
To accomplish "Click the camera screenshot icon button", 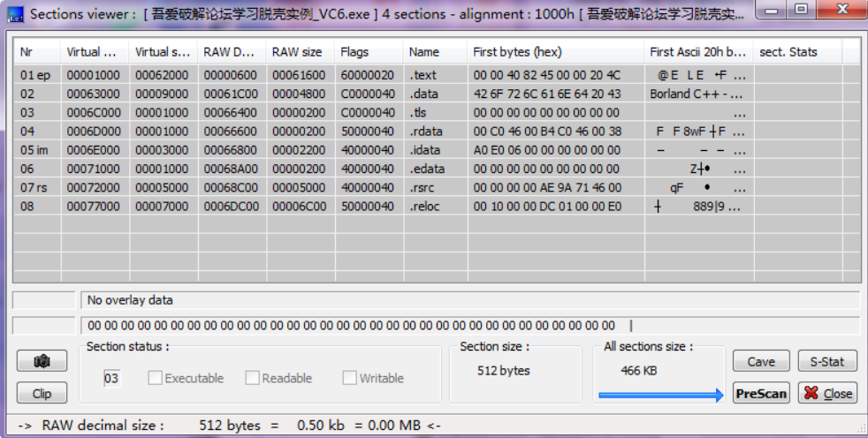I will [x=42, y=361].
